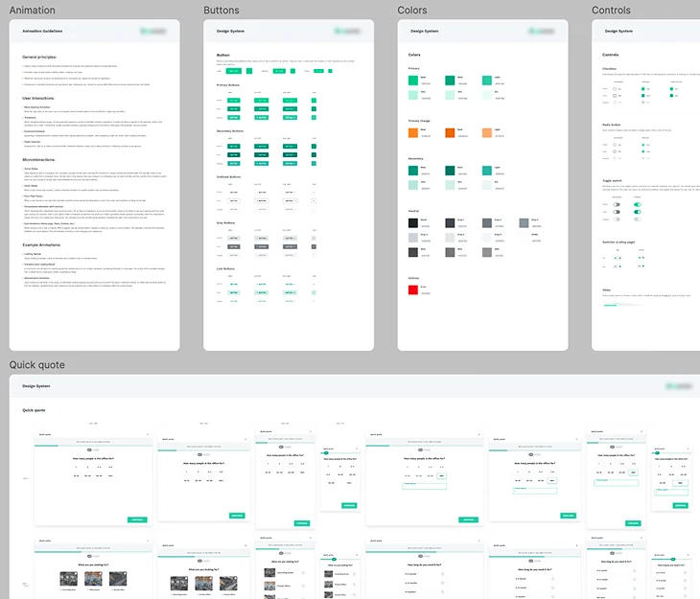Click the 'Animation Guidelines' header title
The width and height of the screenshot is (700, 599).
point(42,32)
